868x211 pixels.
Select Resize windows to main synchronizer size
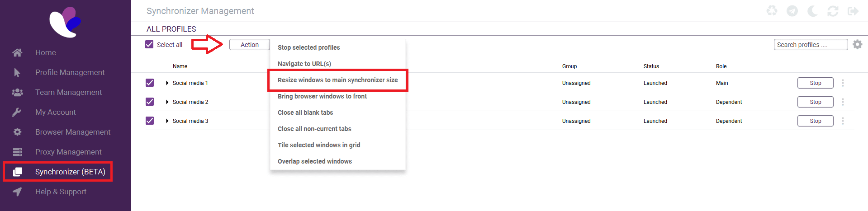coord(337,80)
